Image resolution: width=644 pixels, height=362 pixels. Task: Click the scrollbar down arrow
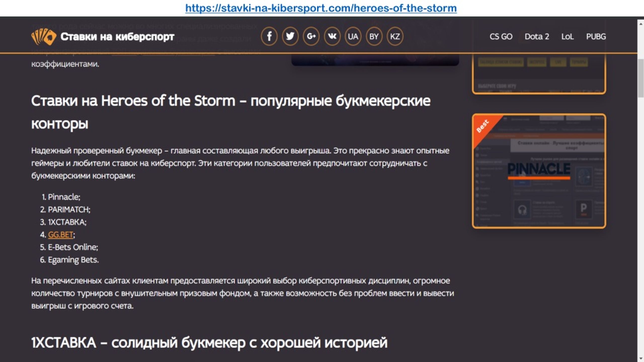640,358
